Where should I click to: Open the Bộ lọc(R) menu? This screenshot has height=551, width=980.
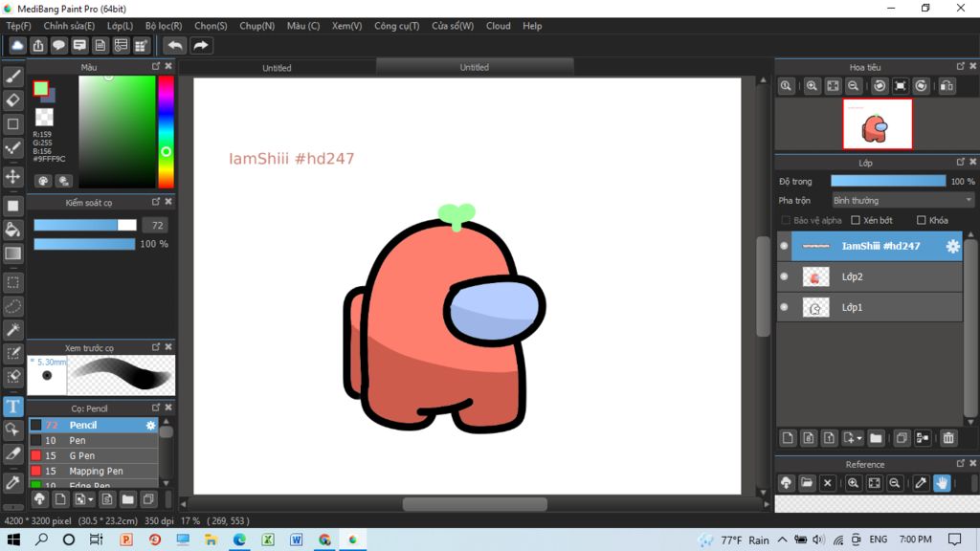click(x=164, y=26)
